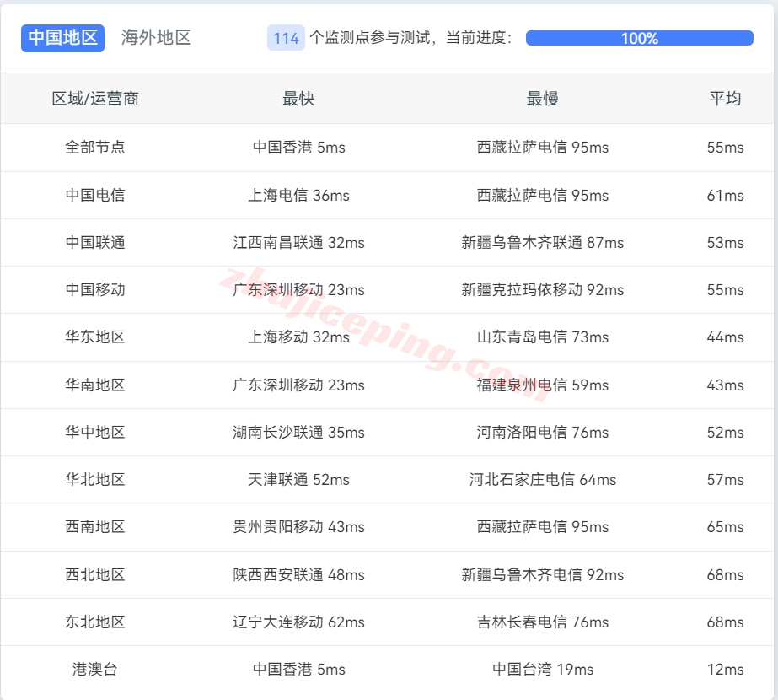Click 河北石家庄电信 64ms cell
The height and width of the screenshot is (700, 778).
(x=542, y=480)
